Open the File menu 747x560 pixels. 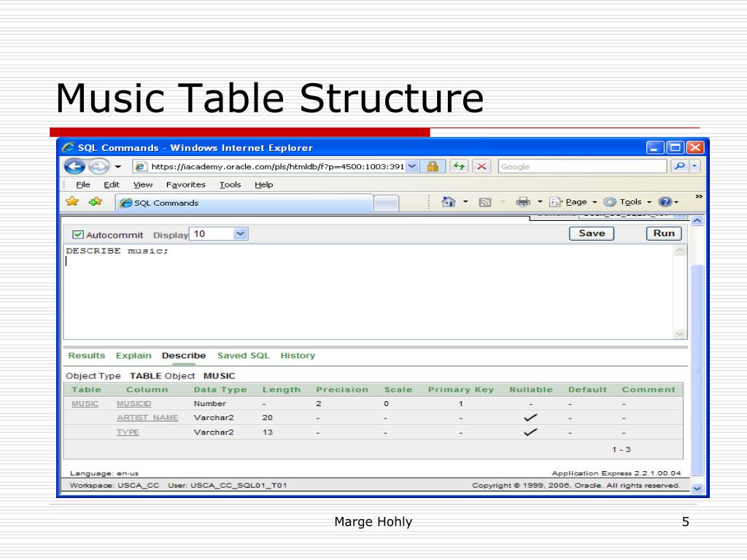click(x=83, y=184)
